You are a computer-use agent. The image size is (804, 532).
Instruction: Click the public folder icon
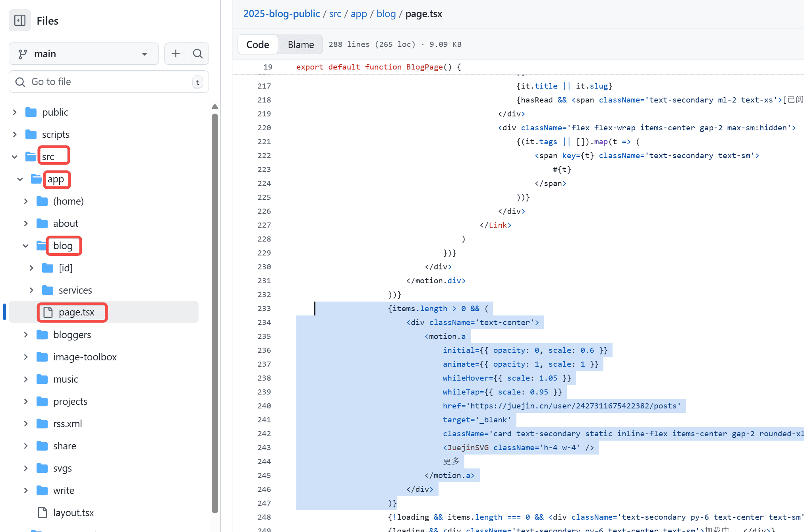(31, 112)
